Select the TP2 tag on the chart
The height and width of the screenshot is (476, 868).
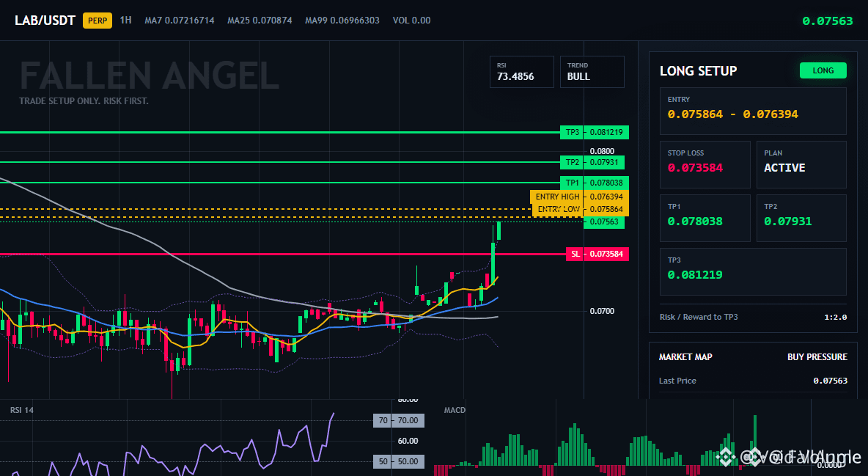click(572, 162)
